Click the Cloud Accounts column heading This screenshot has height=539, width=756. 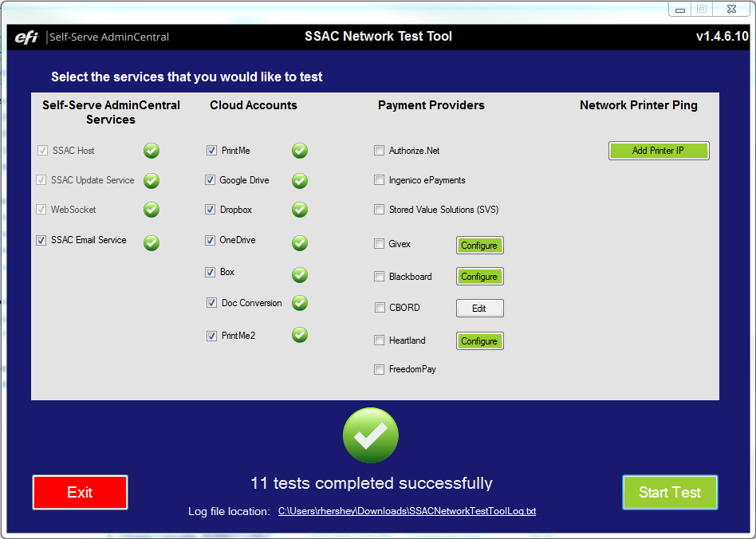pos(254,105)
